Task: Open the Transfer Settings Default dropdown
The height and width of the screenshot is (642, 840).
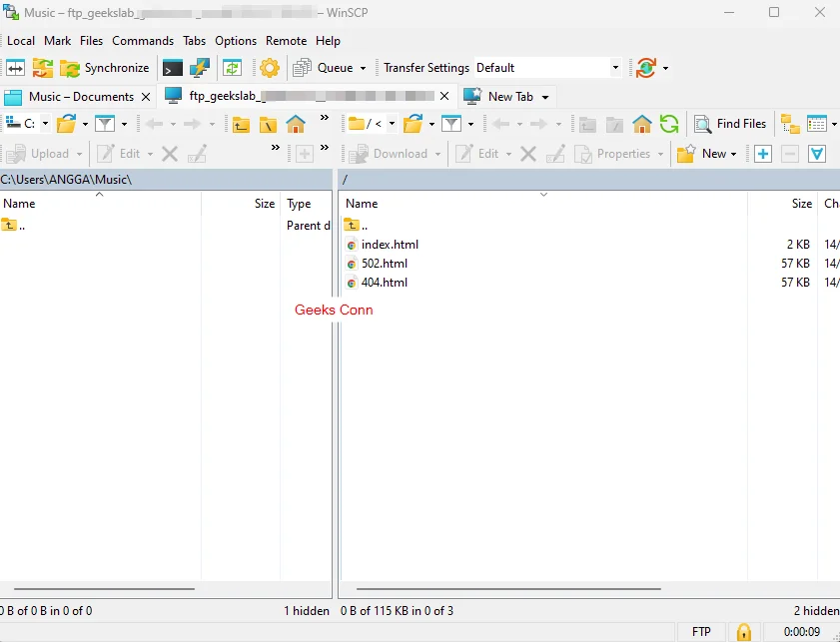Action: coord(616,68)
